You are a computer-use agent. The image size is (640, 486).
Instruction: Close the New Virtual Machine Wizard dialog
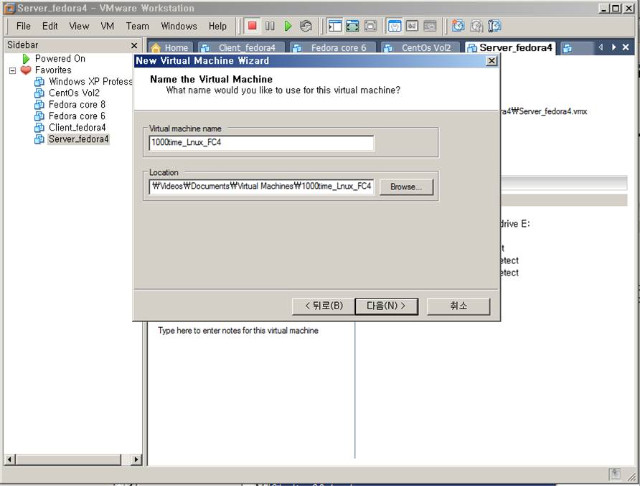(491, 61)
